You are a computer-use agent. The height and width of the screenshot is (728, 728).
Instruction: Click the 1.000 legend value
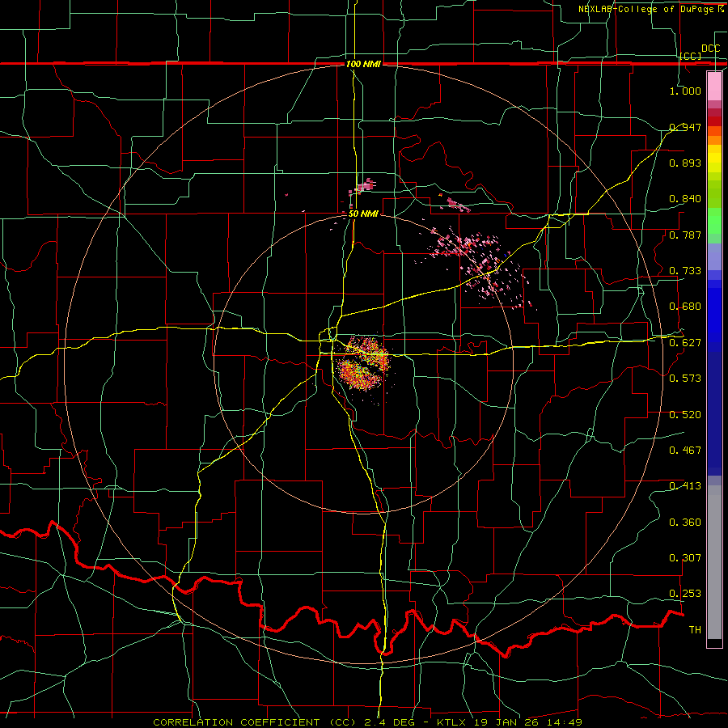(x=685, y=91)
